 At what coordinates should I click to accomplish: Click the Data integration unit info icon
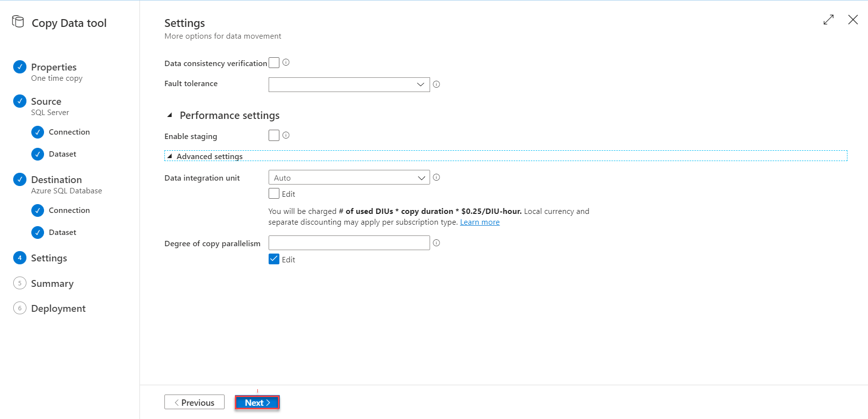click(436, 178)
